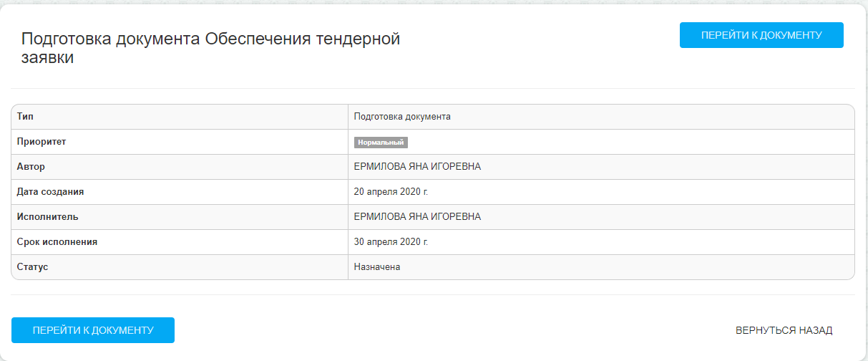Select the Исполнитель row label
This screenshot has width=868, height=361.
point(48,217)
